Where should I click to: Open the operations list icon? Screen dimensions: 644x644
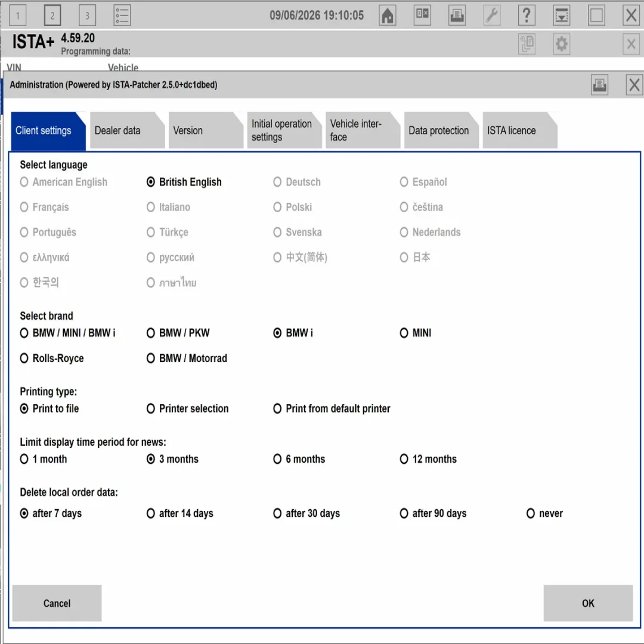coord(122,16)
